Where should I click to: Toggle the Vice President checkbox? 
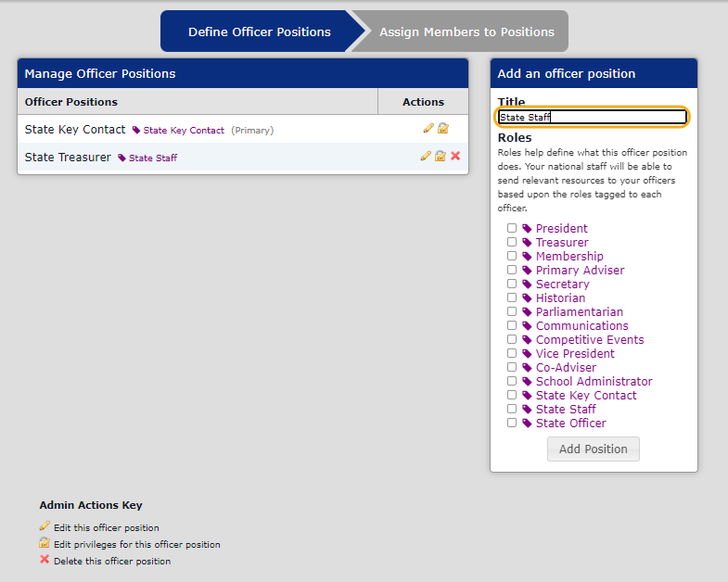(512, 353)
